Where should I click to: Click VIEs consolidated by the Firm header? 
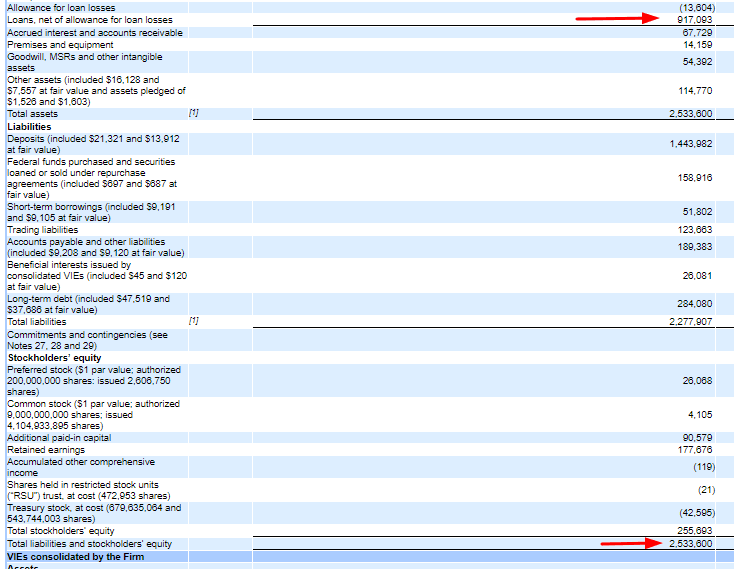[75, 555]
